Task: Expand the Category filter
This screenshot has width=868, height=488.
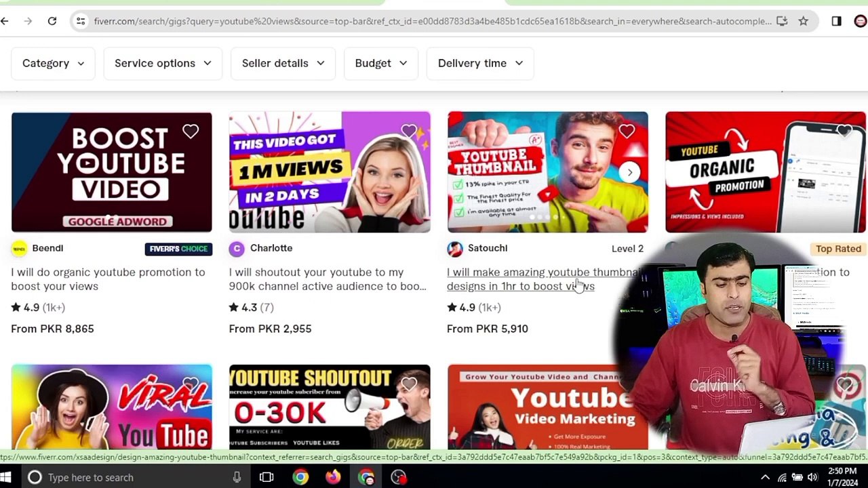Action: 53,63
